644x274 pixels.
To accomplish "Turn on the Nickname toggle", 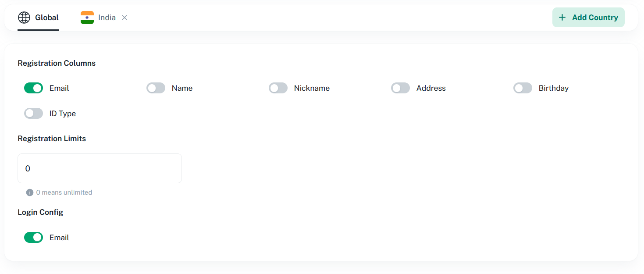I will tap(278, 88).
